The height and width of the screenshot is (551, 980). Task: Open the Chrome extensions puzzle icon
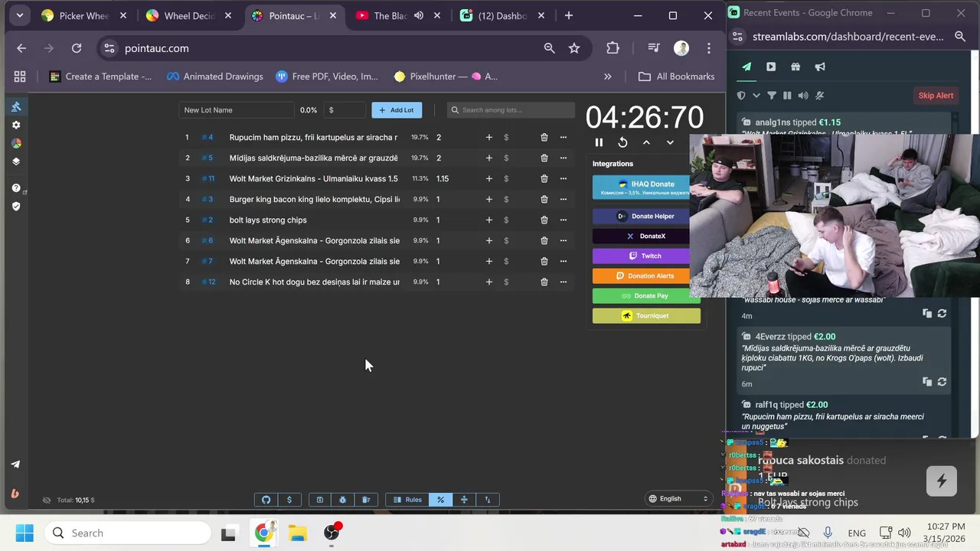tap(612, 48)
